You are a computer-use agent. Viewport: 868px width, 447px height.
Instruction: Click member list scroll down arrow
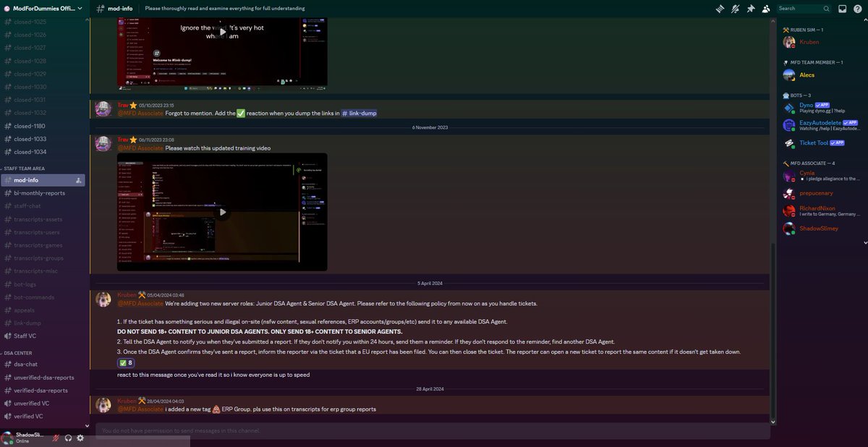pyautogui.click(x=866, y=242)
